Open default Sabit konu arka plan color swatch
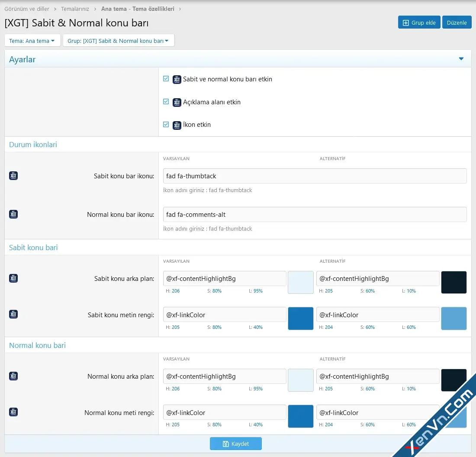 point(301,283)
